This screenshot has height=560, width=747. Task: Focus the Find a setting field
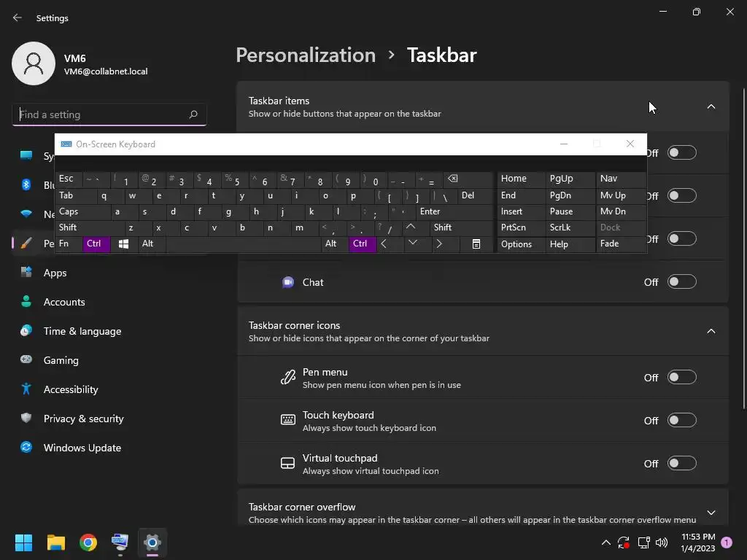[x=109, y=114]
